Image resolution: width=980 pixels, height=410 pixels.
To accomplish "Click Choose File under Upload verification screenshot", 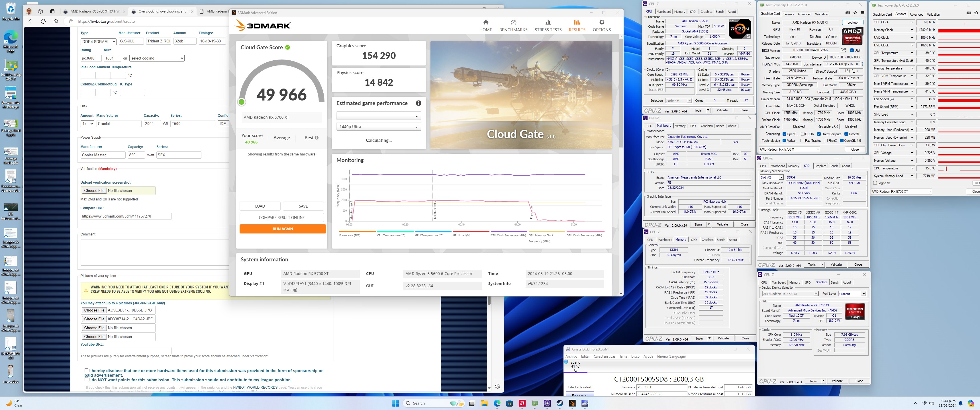I will tap(94, 190).
